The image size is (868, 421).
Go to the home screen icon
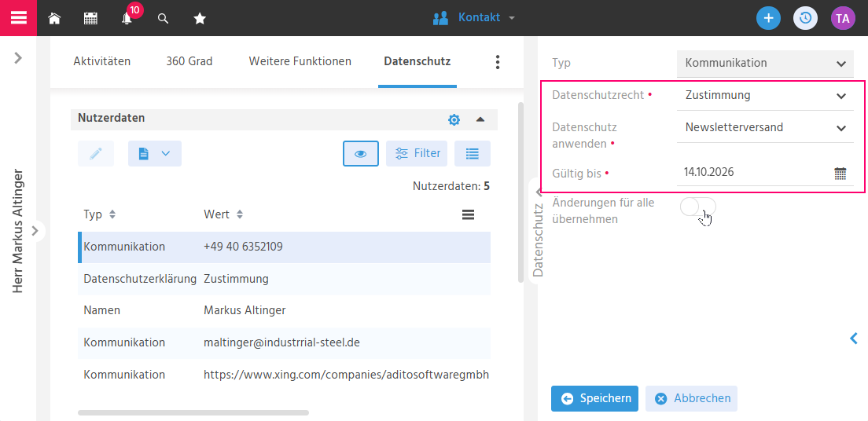pyautogui.click(x=54, y=18)
